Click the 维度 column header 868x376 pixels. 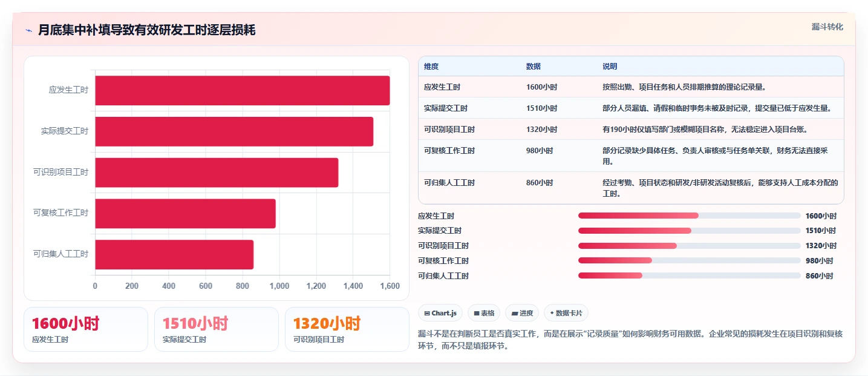click(x=431, y=66)
